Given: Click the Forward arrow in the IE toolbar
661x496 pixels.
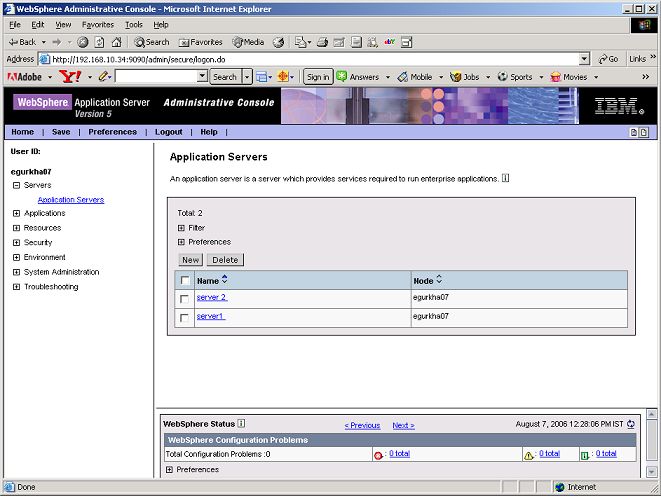Looking at the screenshot, I should point(56,42).
